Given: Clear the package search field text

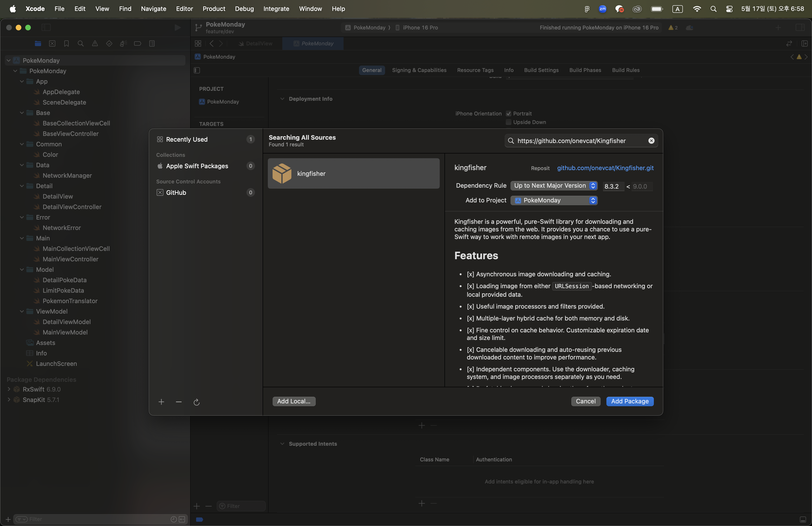Looking at the screenshot, I should [651, 141].
